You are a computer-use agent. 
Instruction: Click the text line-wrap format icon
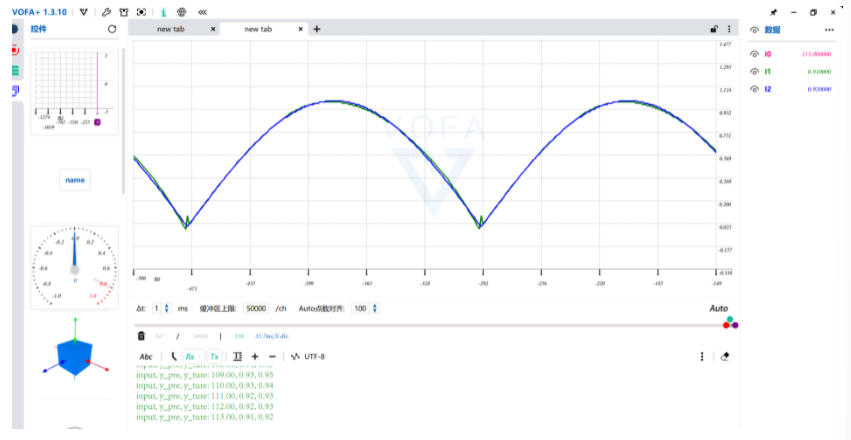click(237, 356)
